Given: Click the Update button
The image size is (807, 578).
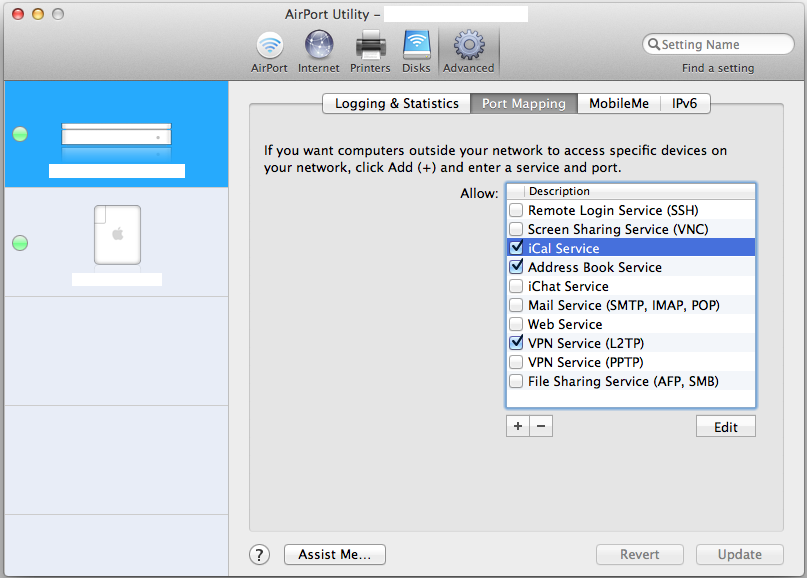Looking at the screenshot, I should [740, 554].
